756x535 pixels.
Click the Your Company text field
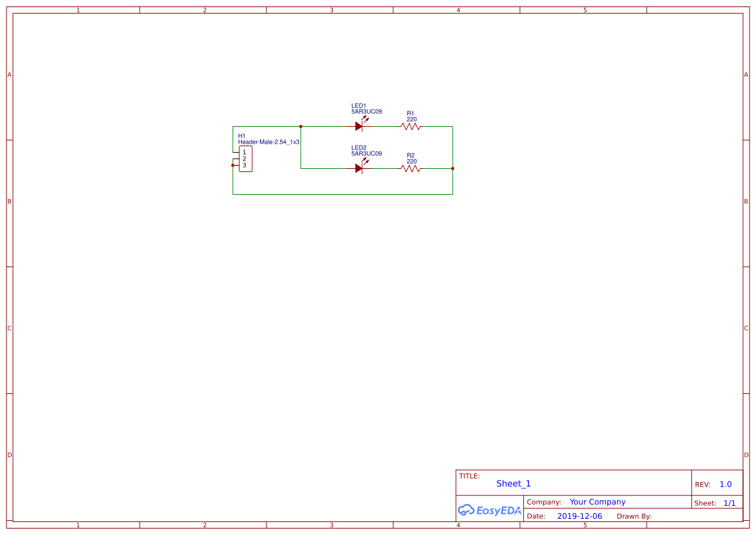(x=597, y=501)
